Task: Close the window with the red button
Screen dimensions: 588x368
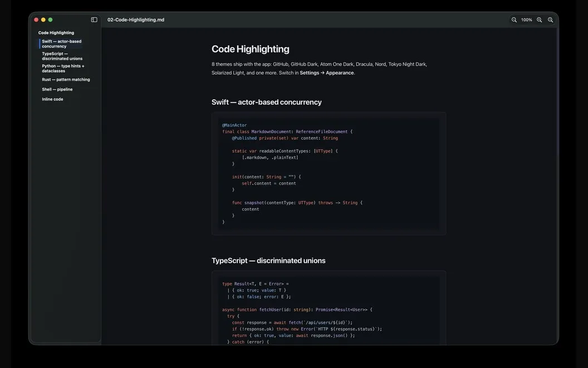Action: [36, 20]
